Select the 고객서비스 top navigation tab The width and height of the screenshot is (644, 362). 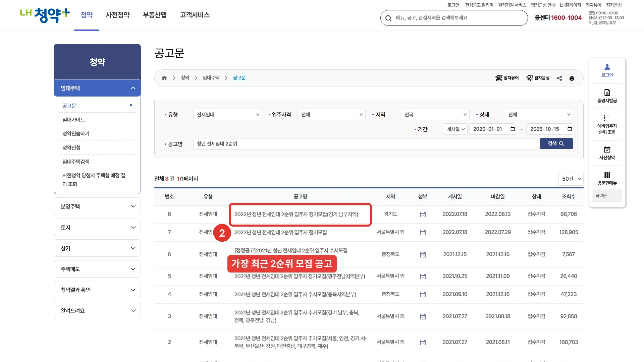point(195,15)
